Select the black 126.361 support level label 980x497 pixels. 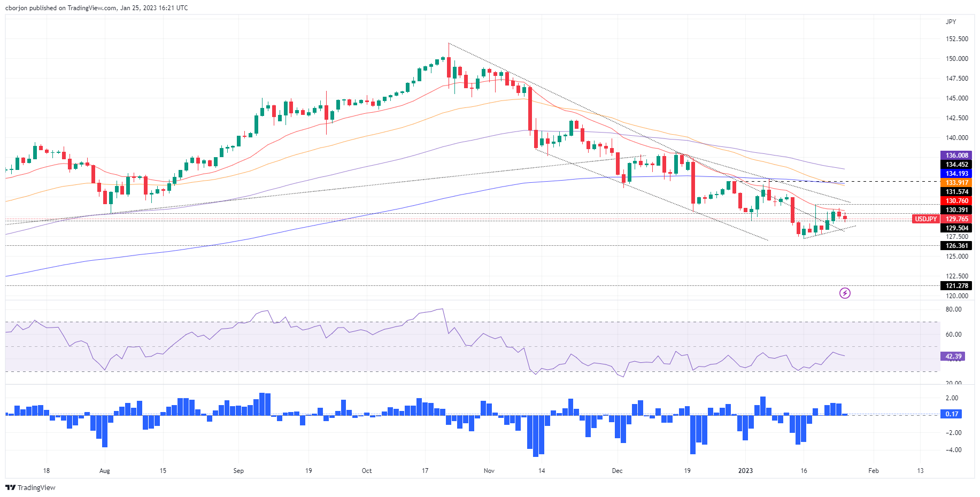tap(956, 246)
